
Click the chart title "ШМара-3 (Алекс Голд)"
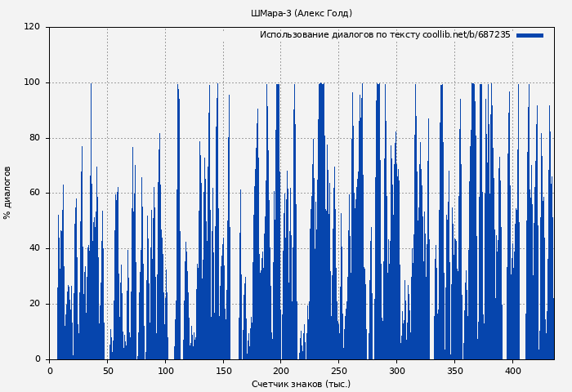coord(302,14)
